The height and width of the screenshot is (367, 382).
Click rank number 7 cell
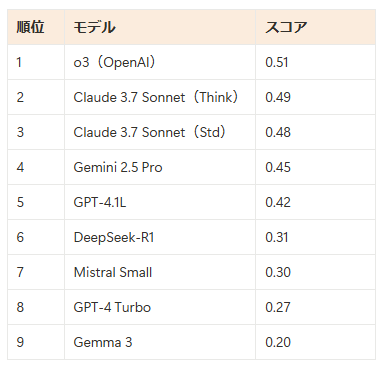tap(36, 272)
